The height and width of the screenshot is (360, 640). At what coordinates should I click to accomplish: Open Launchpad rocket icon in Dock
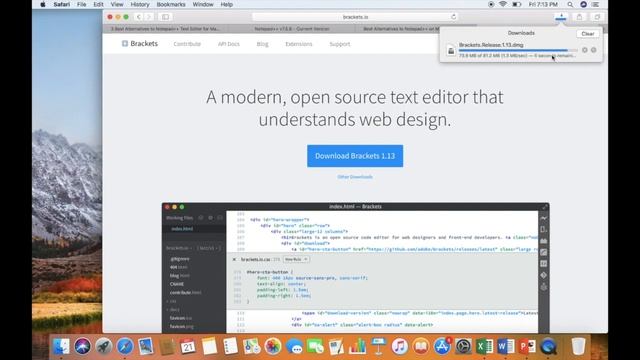pos(104,347)
